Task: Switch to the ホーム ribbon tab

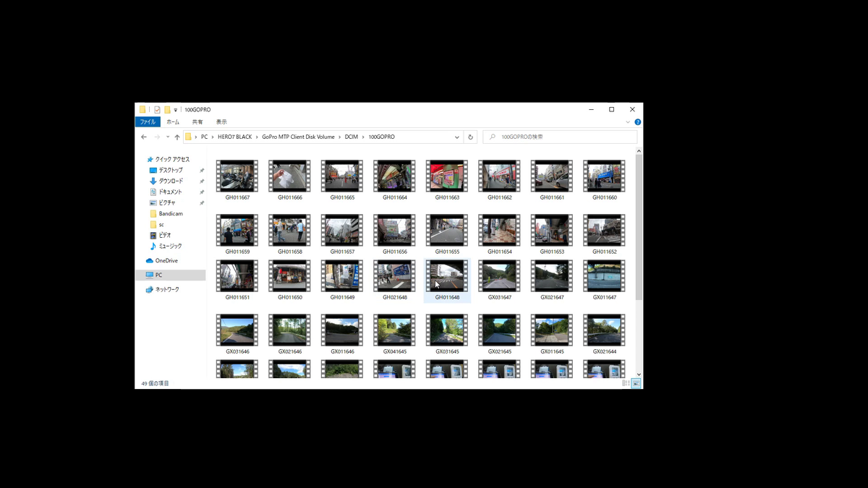Action: 174,121
